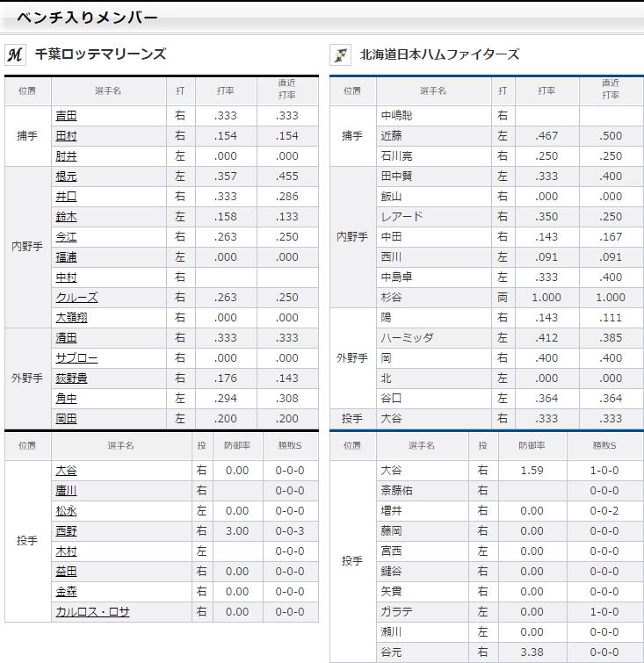Open player link 大嶺翔
Image resolution: width=644 pixels, height=663 pixels.
[71, 318]
